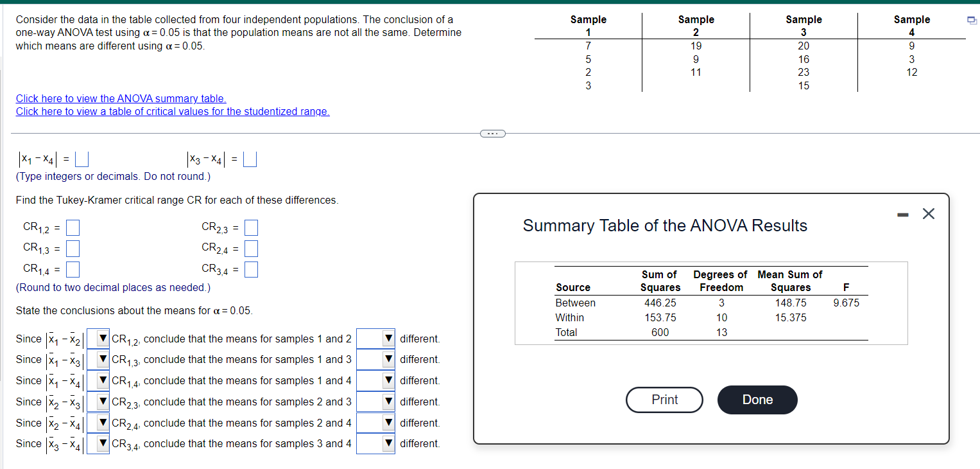Open comparison dropdown before CR1,3
The height and width of the screenshot is (469, 980).
(98, 360)
